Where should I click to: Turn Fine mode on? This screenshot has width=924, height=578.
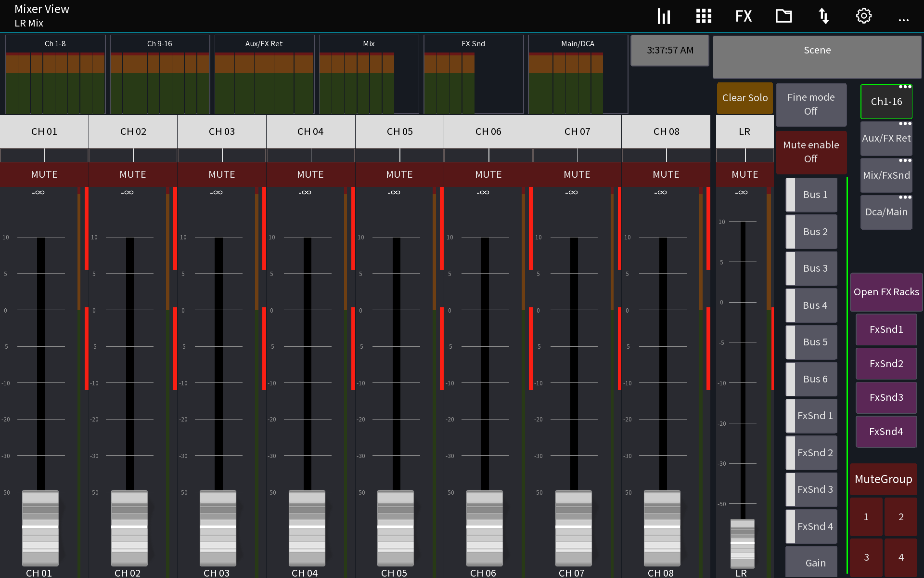811,105
